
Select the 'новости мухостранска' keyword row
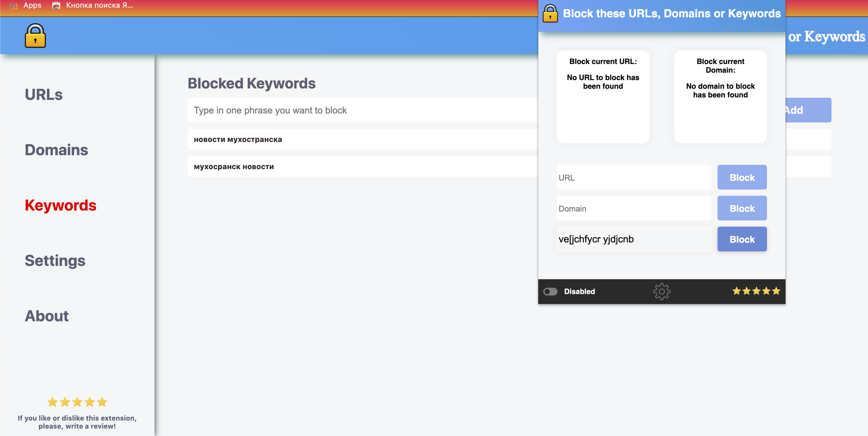[363, 139]
